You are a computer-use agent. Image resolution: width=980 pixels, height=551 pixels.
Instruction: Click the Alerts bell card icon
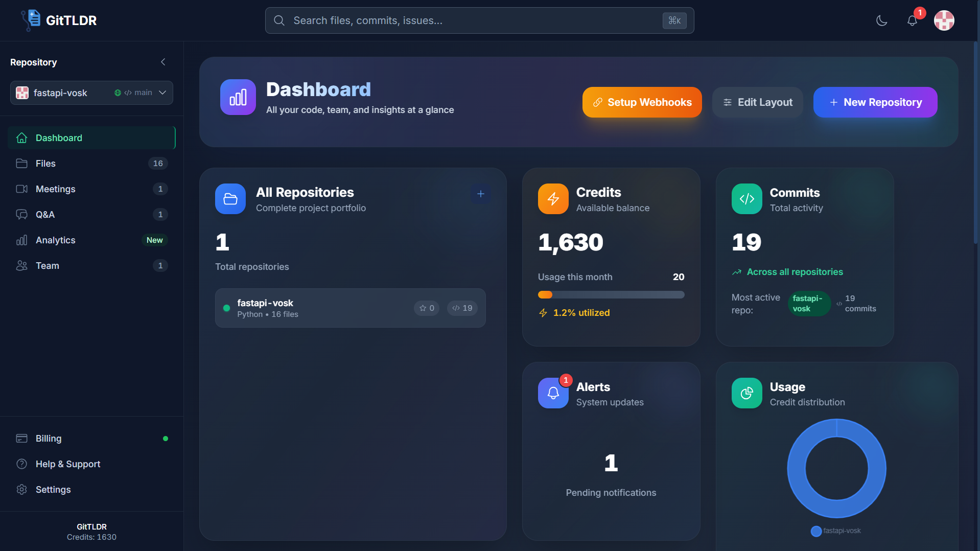pos(553,393)
